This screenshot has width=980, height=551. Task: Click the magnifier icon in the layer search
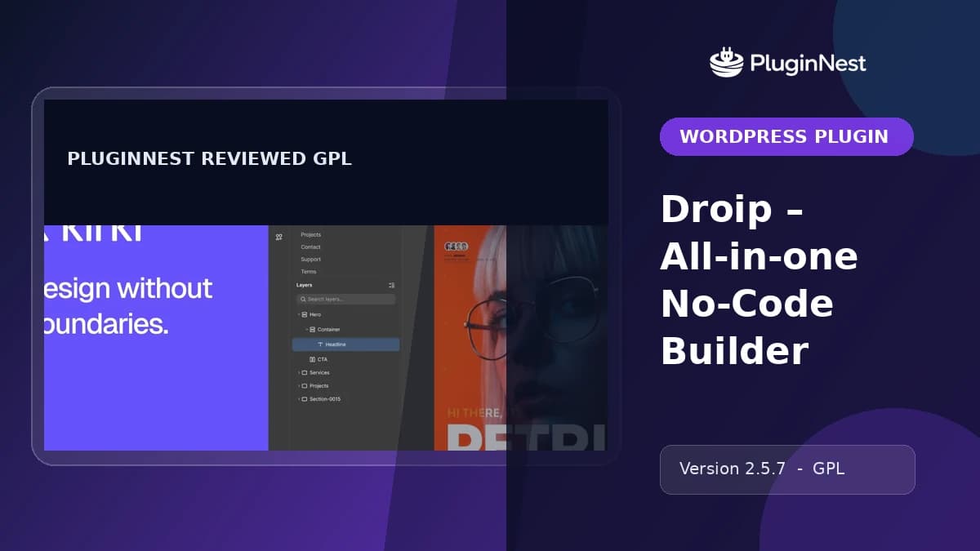click(x=303, y=300)
